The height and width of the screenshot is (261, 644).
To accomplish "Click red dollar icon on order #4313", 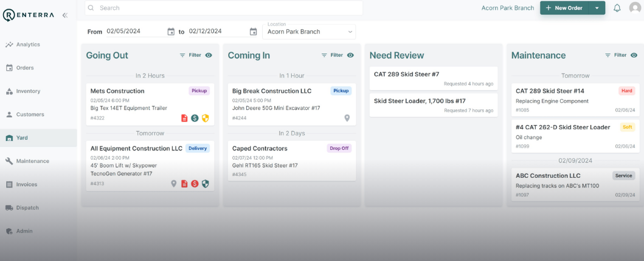I will tap(195, 183).
